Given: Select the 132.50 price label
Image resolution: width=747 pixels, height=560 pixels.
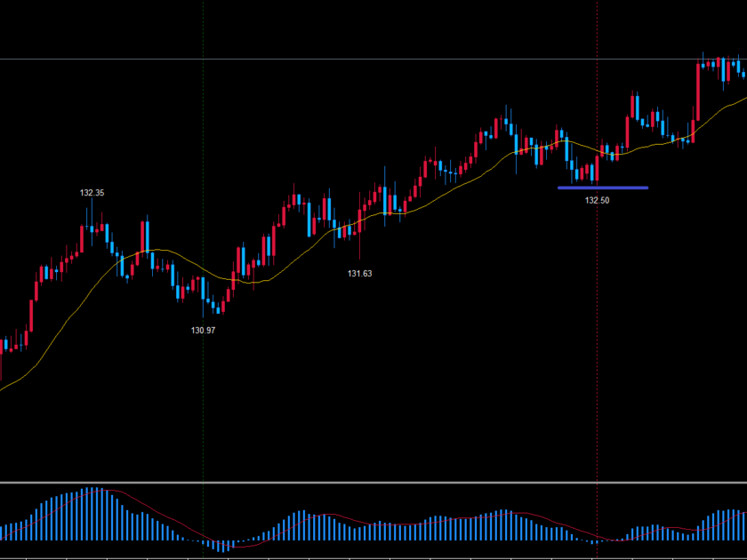Looking at the screenshot, I should coord(597,201).
